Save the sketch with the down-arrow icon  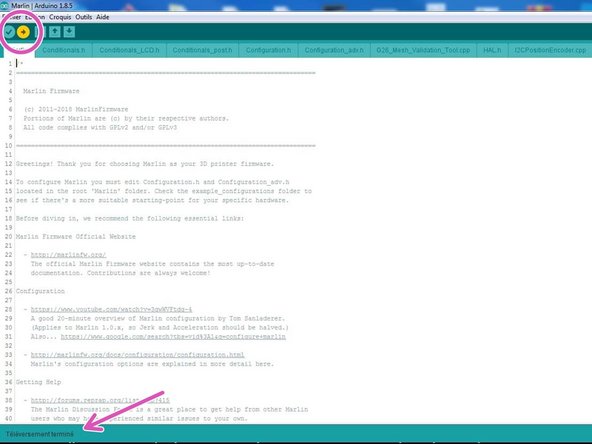(x=69, y=32)
